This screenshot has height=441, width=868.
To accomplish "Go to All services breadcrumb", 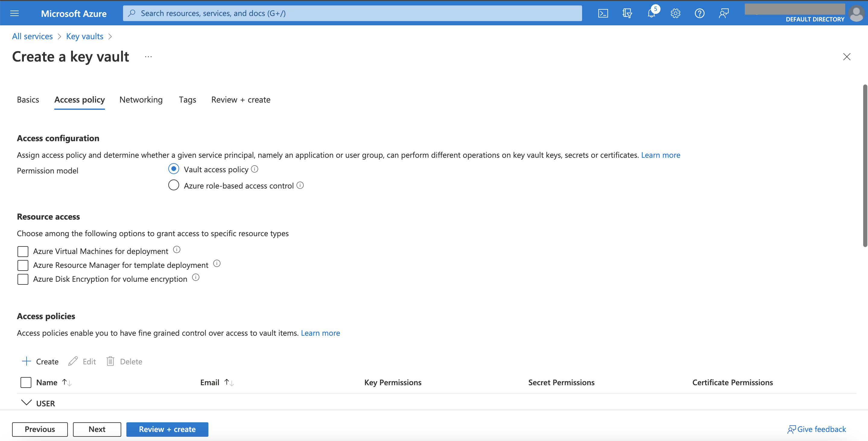I will point(32,36).
